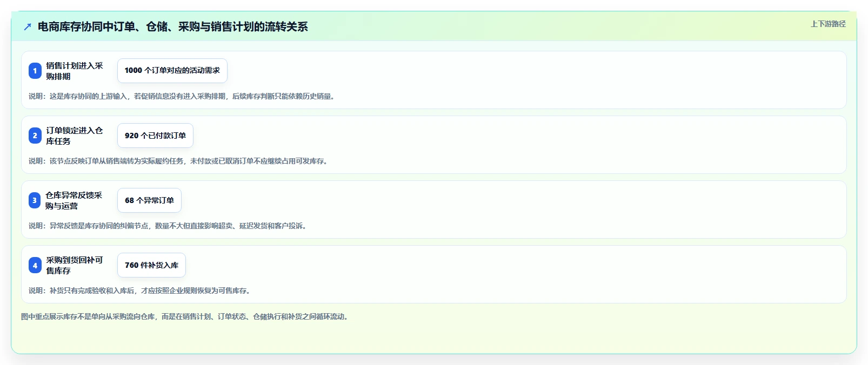
Task: Select the 1000 个订单对应的活动需求 chip
Action: point(172,71)
